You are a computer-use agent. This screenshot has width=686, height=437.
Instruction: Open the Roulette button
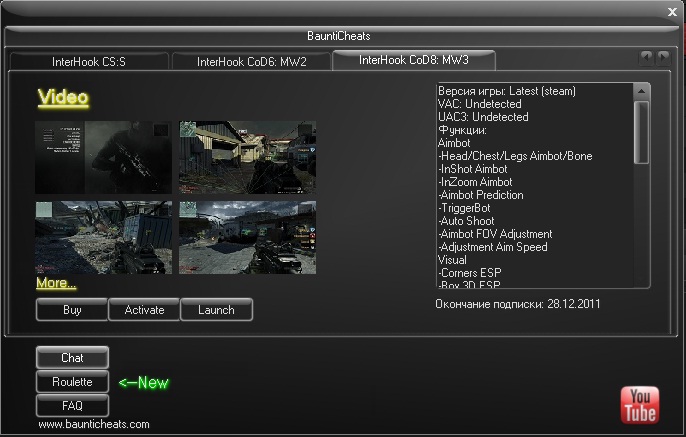[72, 382]
